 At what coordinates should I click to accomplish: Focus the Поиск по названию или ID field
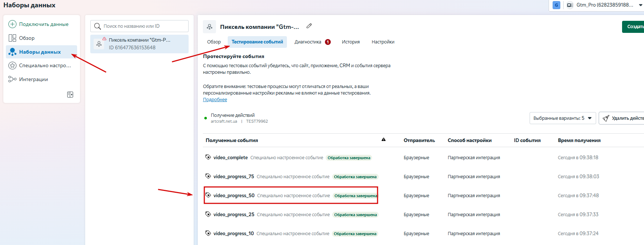[x=143, y=26]
